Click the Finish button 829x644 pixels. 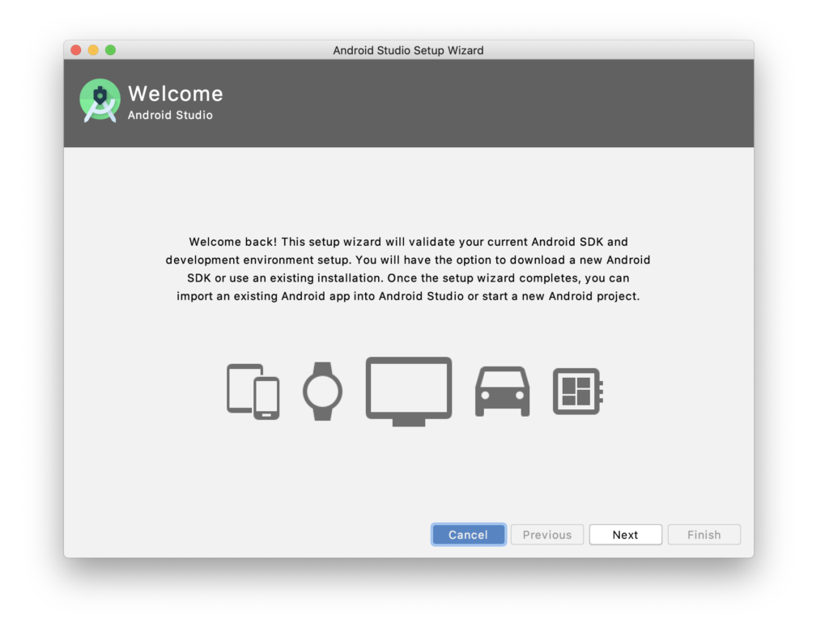pos(704,535)
